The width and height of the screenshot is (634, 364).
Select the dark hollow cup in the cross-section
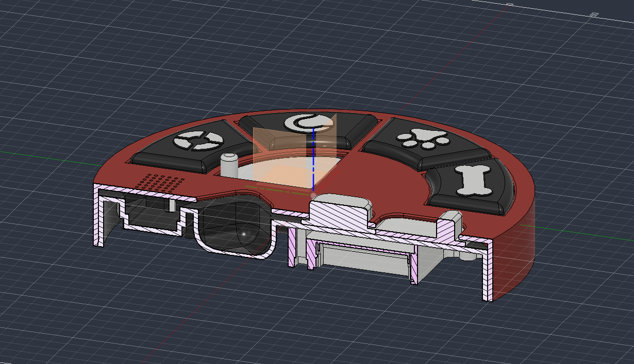(x=235, y=227)
